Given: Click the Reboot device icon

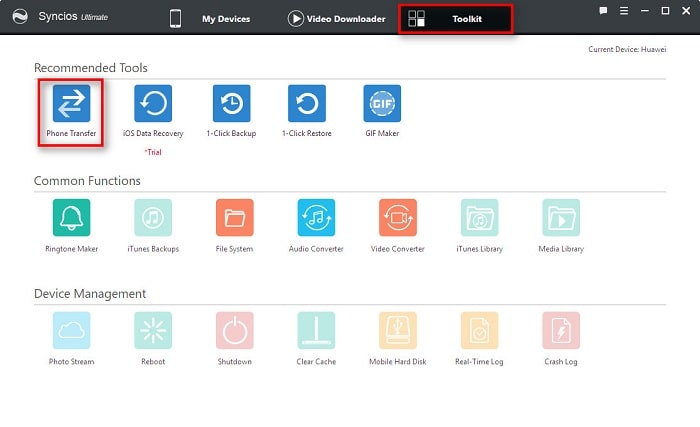Looking at the screenshot, I should [x=153, y=331].
